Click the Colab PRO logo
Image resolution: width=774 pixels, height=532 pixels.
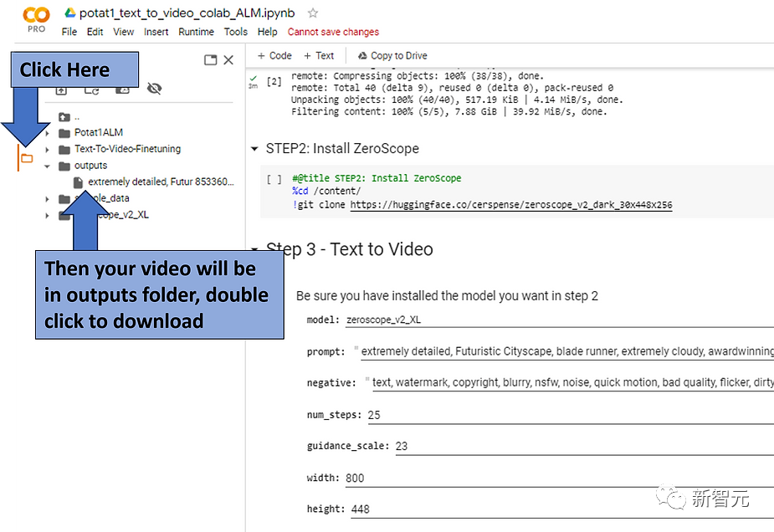point(36,19)
